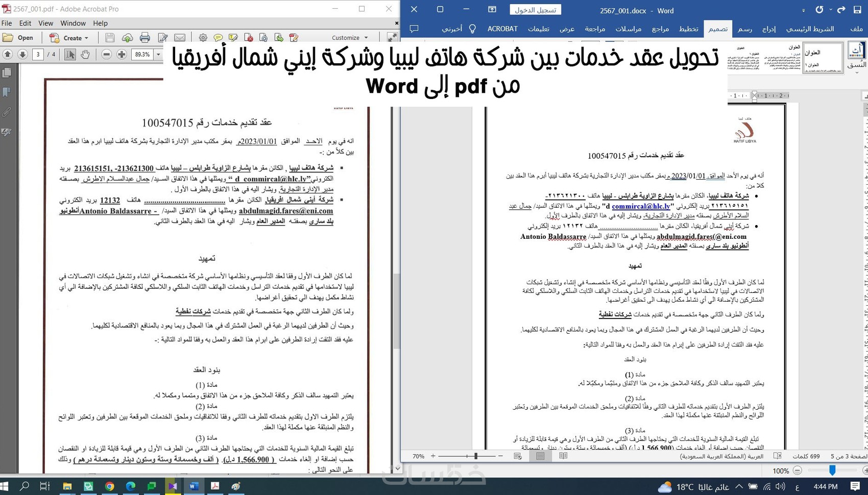Viewport: 868px width, 495px height.
Task: Click the edit PDF icon with red pencil
Action: point(294,38)
